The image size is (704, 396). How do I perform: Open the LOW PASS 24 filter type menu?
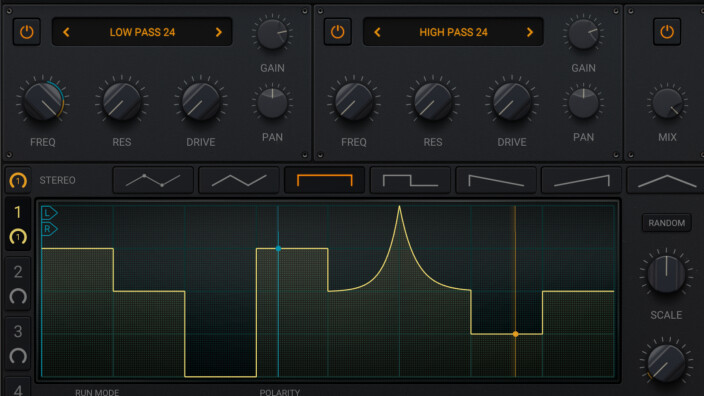[x=142, y=32]
